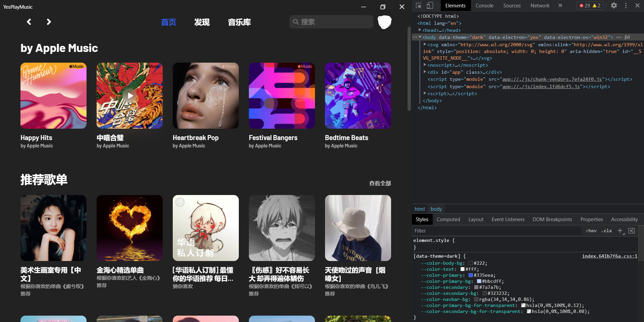Focus the Styles Filter input
644x322 pixels.
(496, 231)
